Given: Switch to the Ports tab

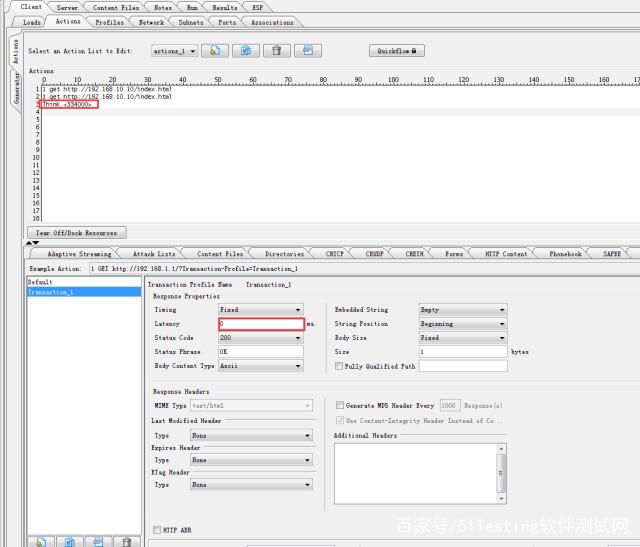Looking at the screenshot, I should pyautogui.click(x=227, y=22).
